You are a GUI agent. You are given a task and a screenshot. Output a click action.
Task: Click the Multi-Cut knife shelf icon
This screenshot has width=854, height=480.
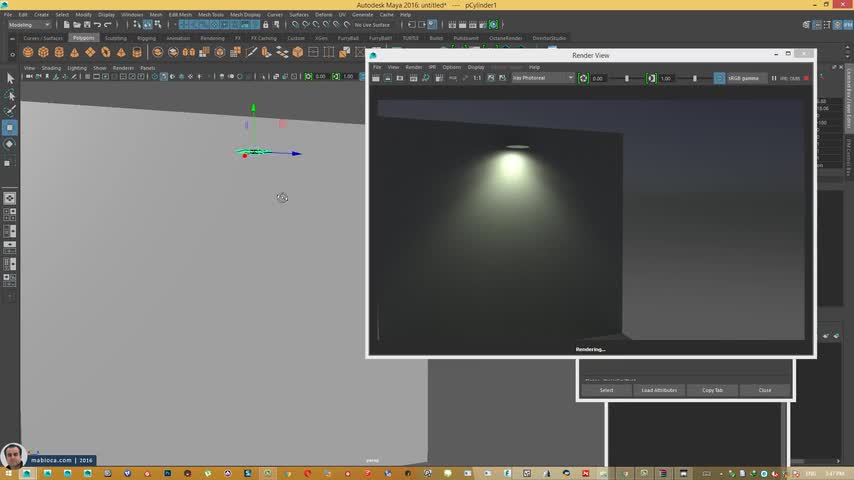click(251, 52)
